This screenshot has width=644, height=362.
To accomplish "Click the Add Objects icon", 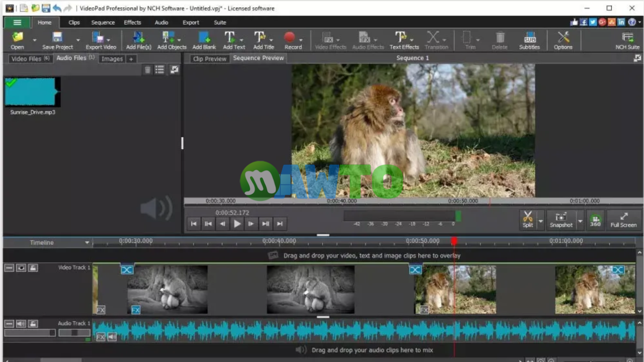I will point(168,37).
